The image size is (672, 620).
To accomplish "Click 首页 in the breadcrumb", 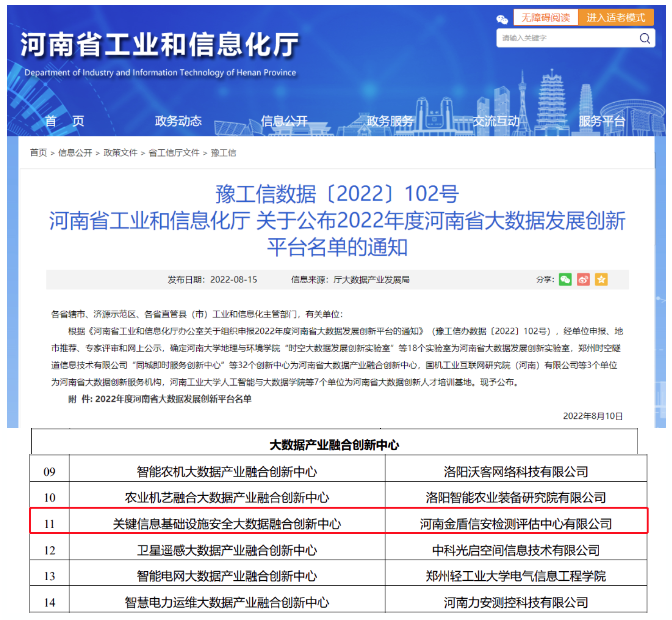I will tap(38, 153).
